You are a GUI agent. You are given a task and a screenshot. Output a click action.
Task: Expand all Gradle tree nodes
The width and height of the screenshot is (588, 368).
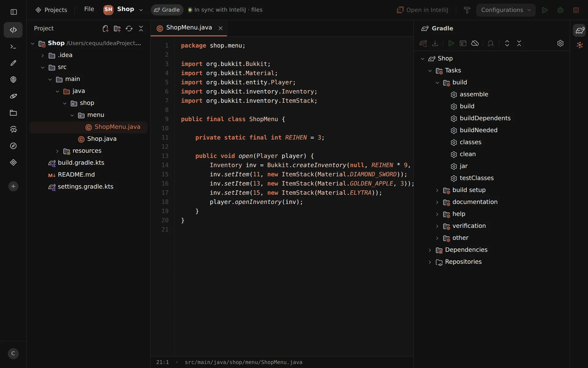(x=507, y=43)
